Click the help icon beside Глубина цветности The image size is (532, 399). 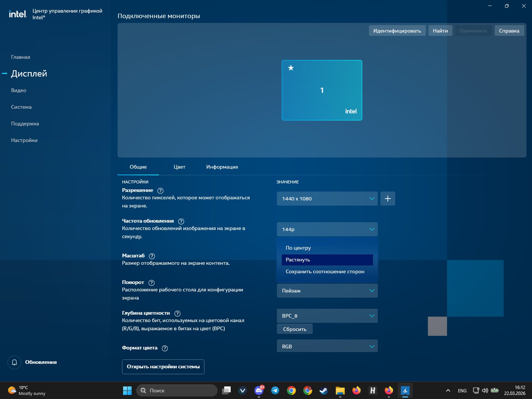177,314
